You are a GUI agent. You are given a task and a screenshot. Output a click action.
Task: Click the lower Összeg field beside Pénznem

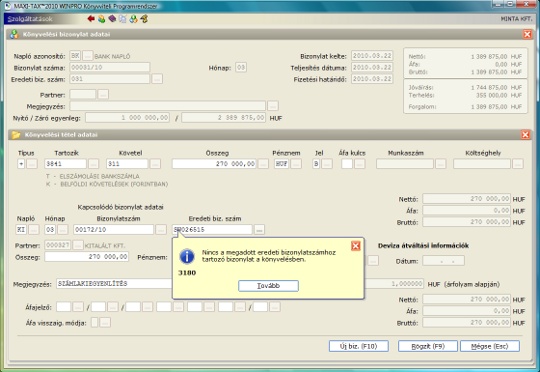click(x=86, y=257)
